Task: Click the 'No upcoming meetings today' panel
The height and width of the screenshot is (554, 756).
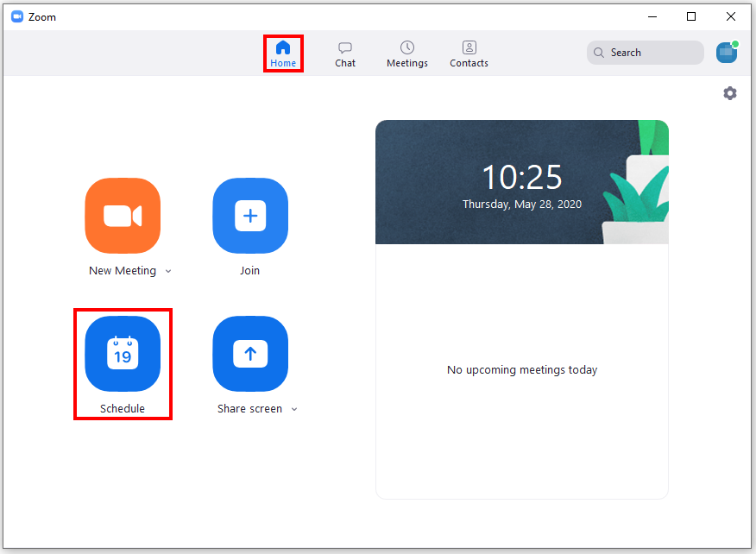Action: [521, 370]
